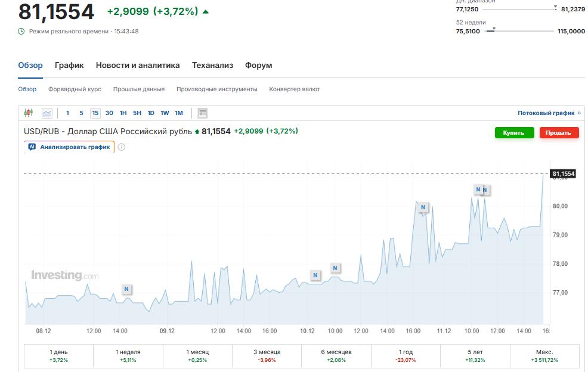Toggle the news display icon in chart toolbar
This screenshot has height=372, width=588.
[202, 113]
